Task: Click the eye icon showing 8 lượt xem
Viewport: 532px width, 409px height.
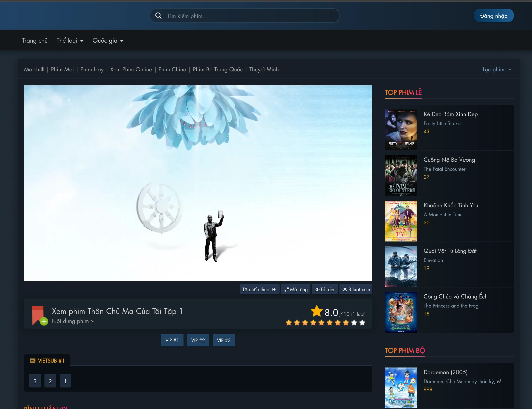Action: pos(345,289)
